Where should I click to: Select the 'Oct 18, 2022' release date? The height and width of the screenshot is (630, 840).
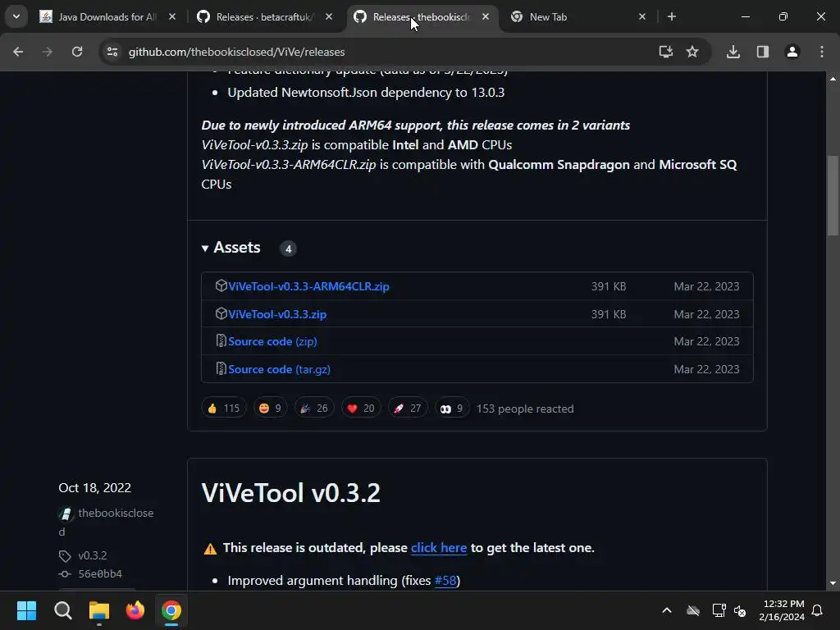click(95, 488)
